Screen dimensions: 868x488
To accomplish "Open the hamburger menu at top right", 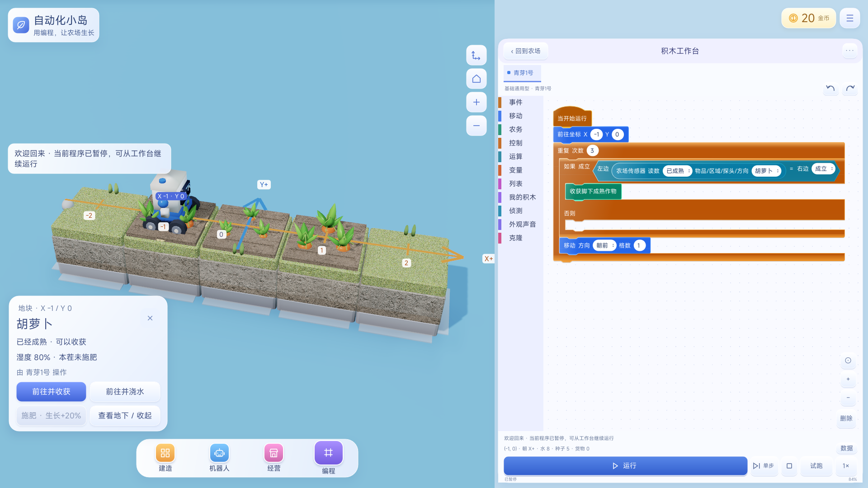I will coord(849,19).
